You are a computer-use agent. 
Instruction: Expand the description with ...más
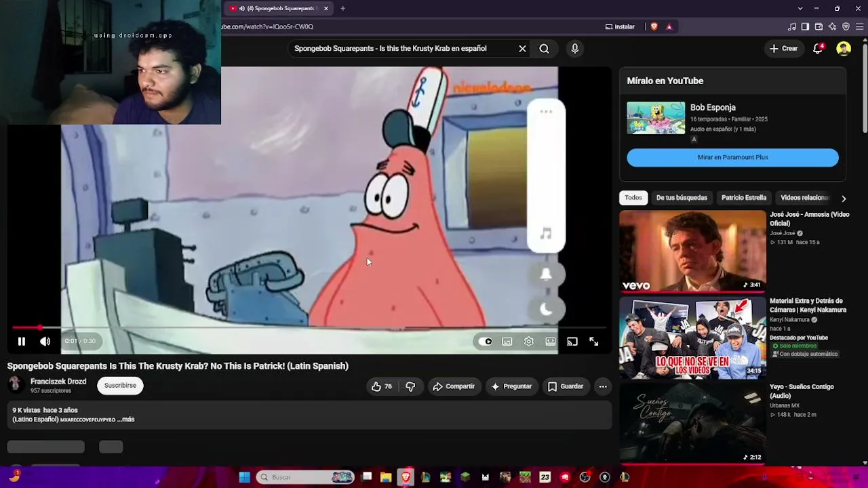click(x=126, y=420)
